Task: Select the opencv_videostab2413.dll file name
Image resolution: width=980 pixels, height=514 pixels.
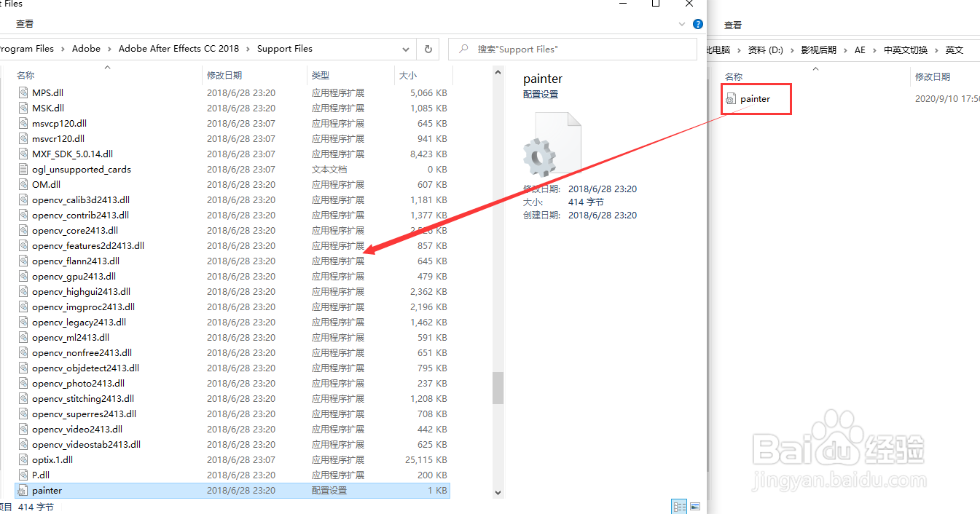Action: [x=86, y=445]
